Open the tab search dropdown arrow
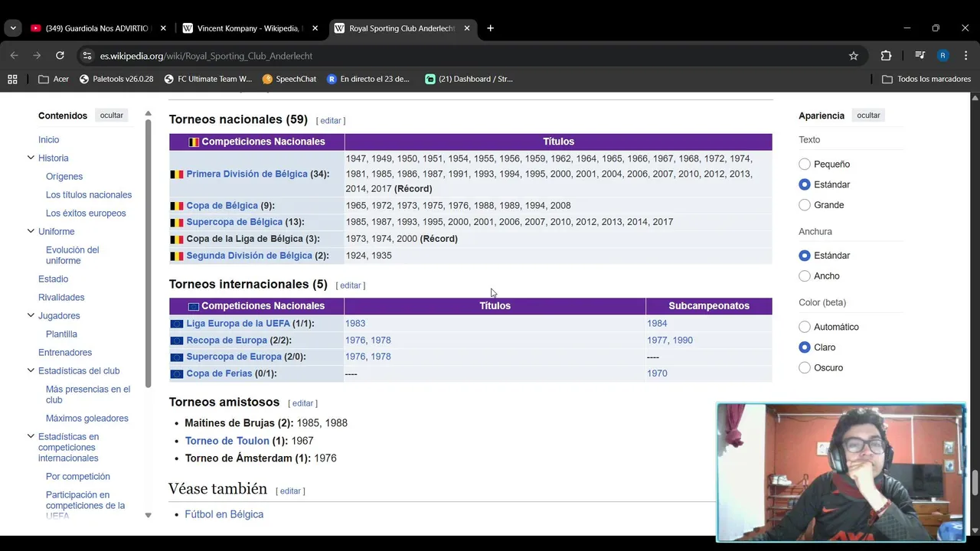The width and height of the screenshot is (980, 551). click(x=13, y=28)
